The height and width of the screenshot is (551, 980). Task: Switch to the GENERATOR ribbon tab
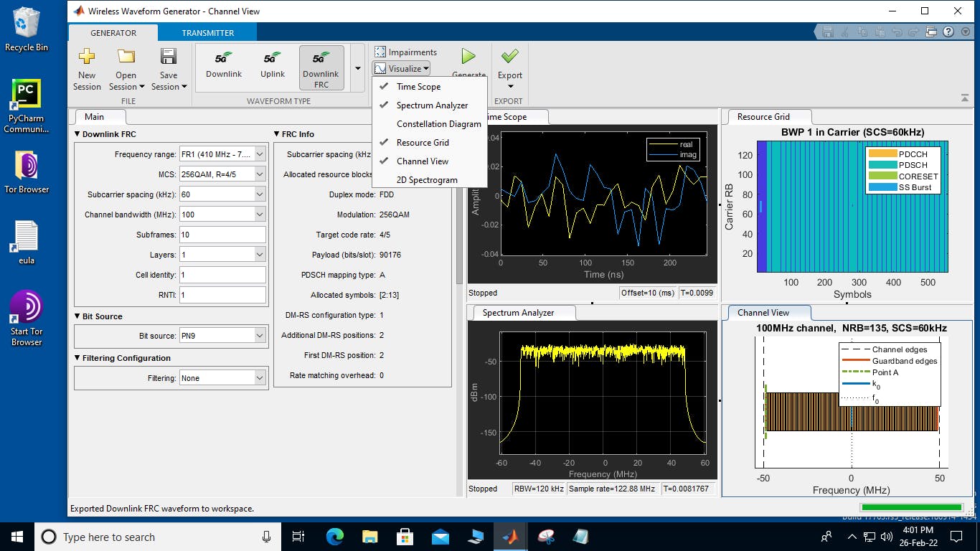click(113, 33)
